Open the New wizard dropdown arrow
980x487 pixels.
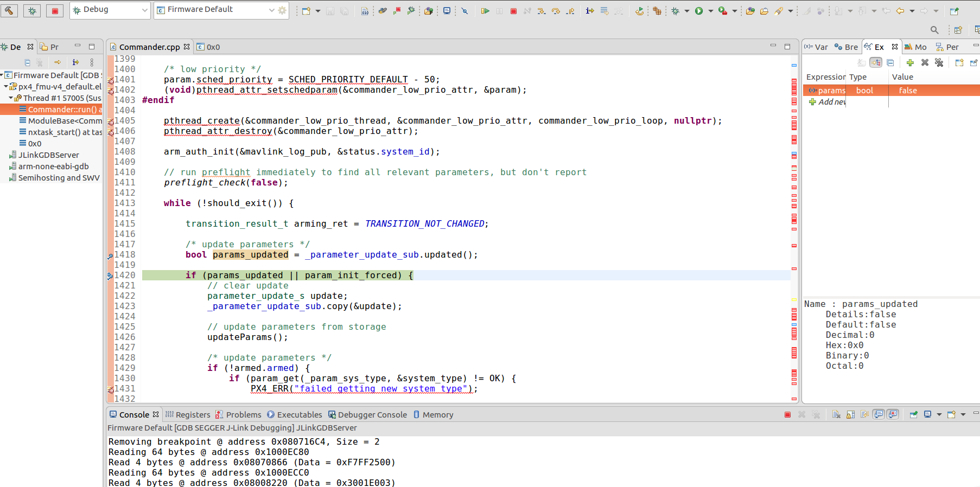[x=318, y=11]
